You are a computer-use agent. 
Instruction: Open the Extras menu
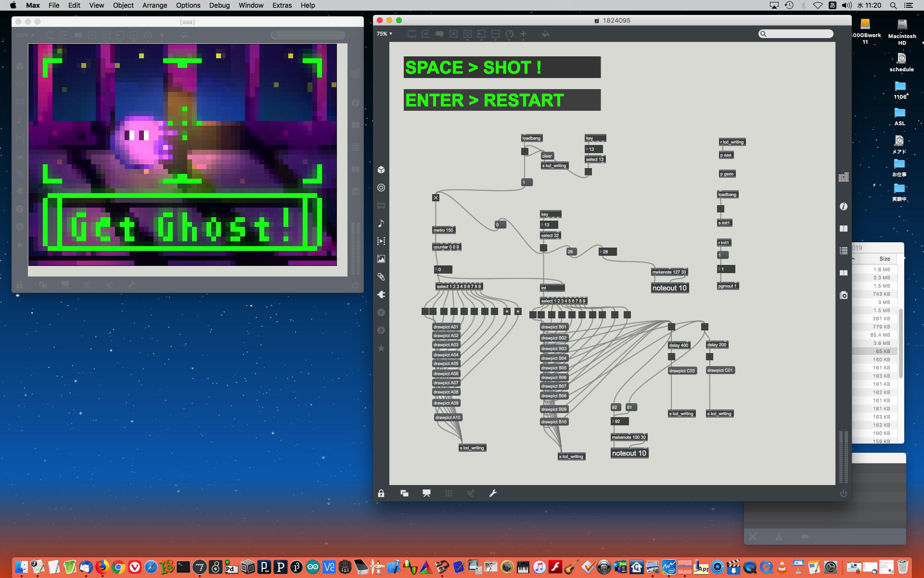tap(282, 5)
